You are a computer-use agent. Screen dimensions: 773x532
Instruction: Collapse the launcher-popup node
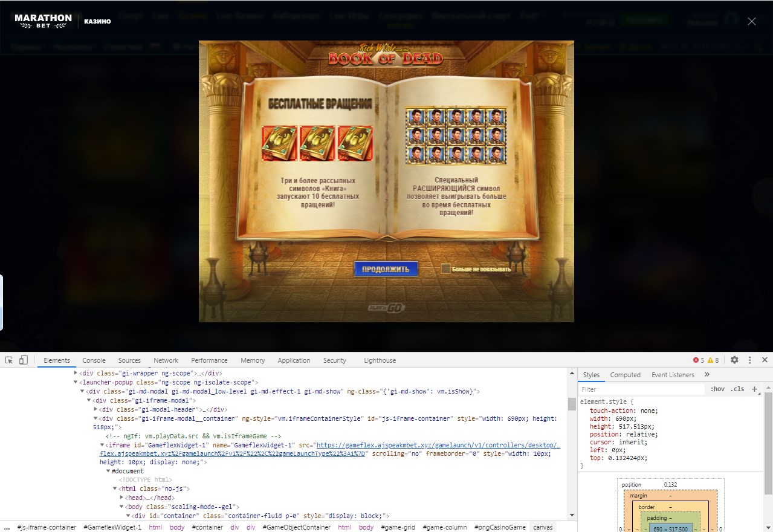click(x=76, y=382)
